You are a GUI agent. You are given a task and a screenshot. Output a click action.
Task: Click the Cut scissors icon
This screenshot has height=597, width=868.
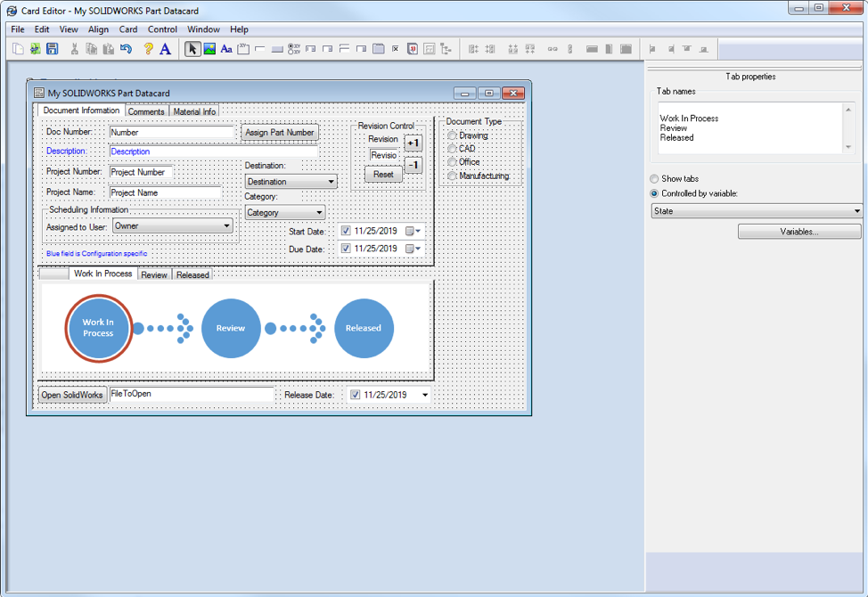pyautogui.click(x=75, y=49)
